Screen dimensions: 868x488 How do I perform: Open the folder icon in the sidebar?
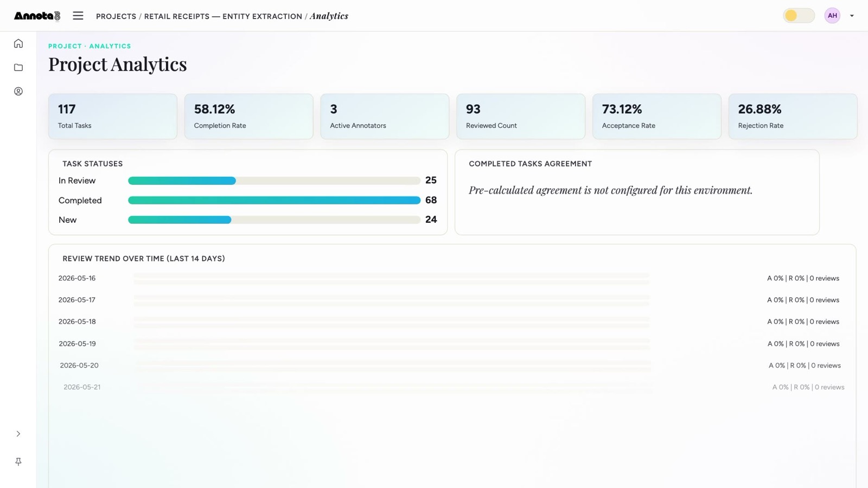(18, 67)
